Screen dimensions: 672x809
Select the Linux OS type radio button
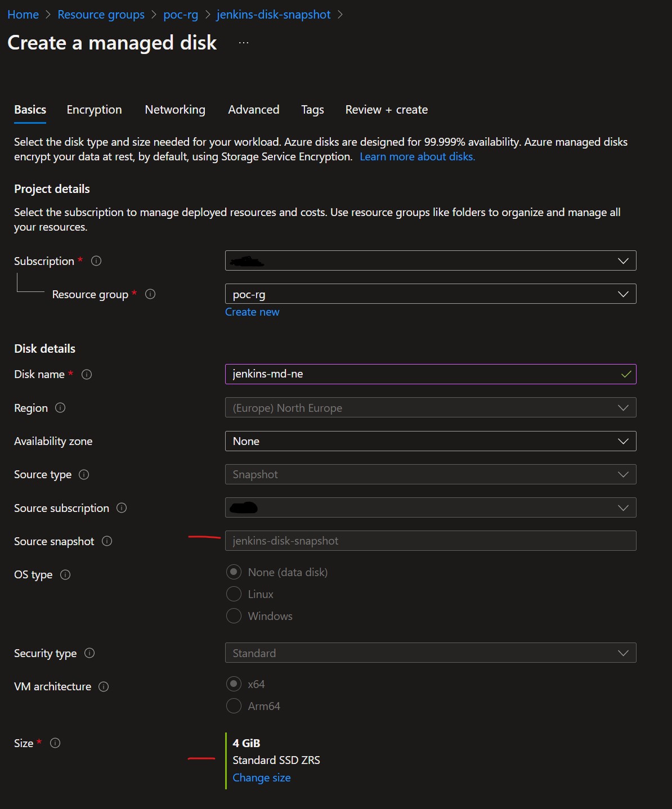tap(234, 594)
